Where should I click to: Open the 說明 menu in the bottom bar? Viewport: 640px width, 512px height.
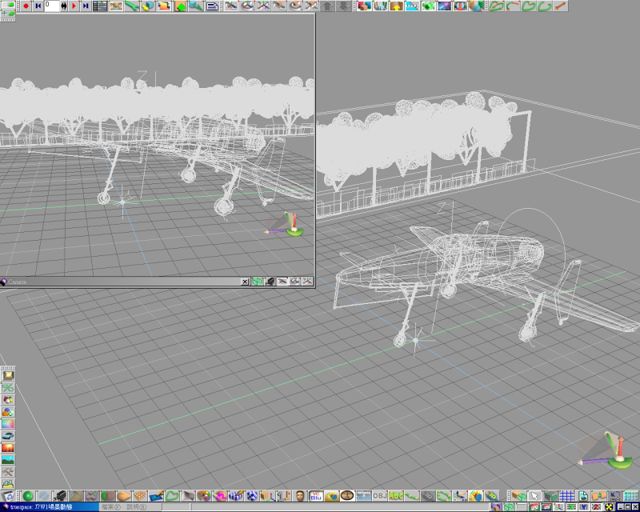[135, 507]
